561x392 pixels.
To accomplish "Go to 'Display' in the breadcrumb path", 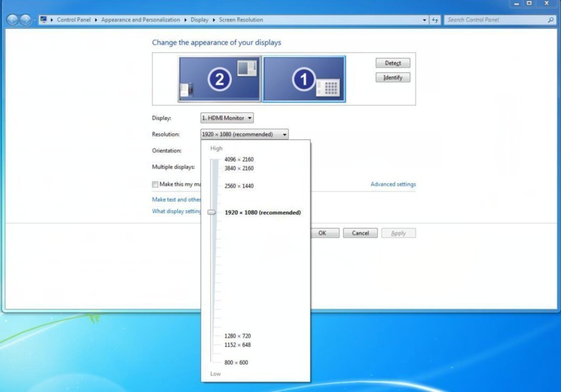I will pos(199,20).
